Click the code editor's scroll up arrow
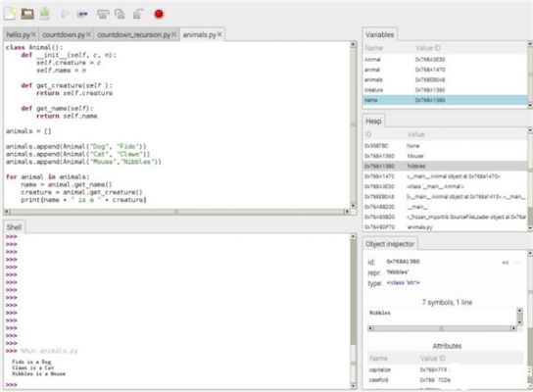The image size is (533, 392). [x=353, y=44]
